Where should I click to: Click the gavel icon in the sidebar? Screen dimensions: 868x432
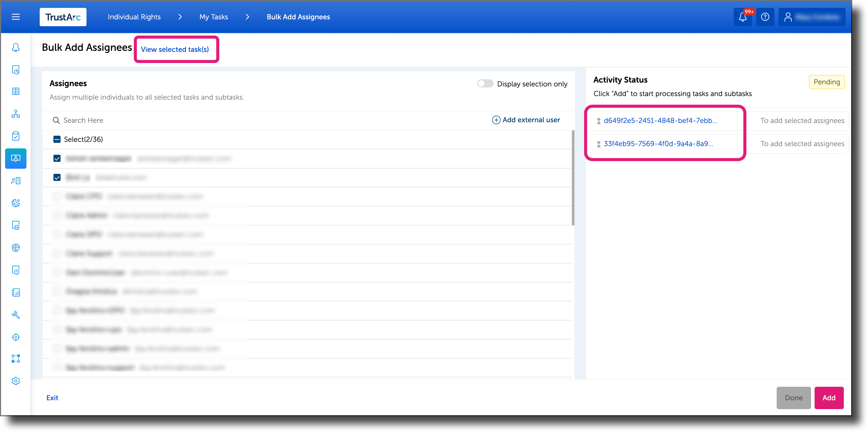16,315
